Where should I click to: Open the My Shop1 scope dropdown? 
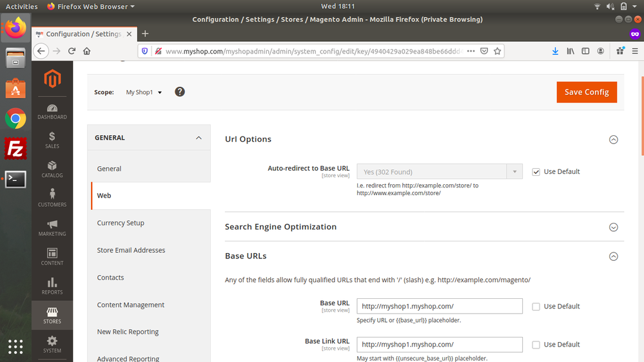[x=144, y=93]
